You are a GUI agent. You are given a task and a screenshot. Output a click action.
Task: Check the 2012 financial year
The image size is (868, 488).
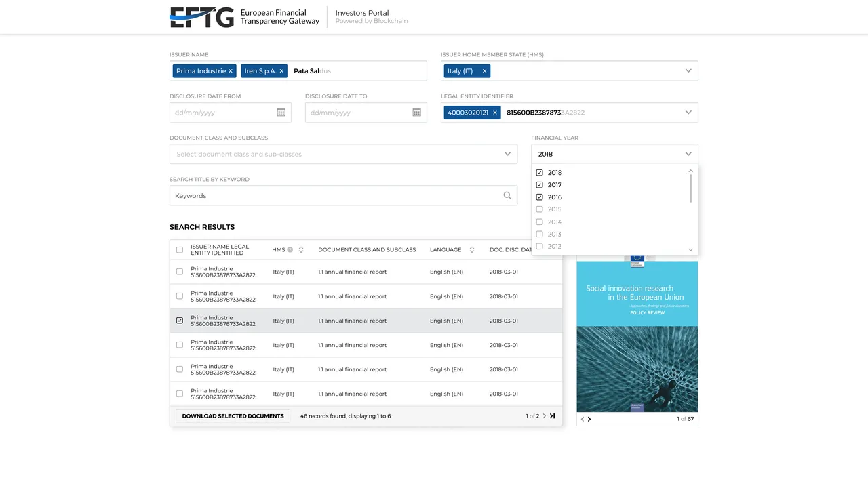pyautogui.click(x=539, y=246)
